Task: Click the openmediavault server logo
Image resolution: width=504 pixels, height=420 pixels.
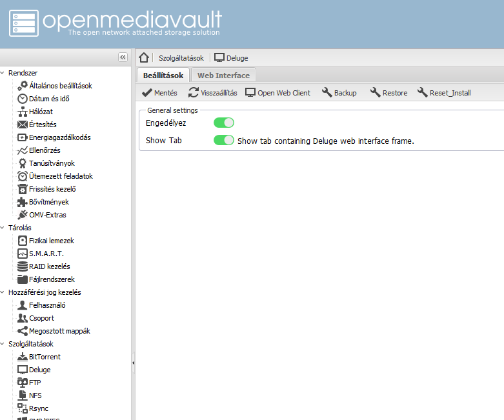Action: [24, 23]
